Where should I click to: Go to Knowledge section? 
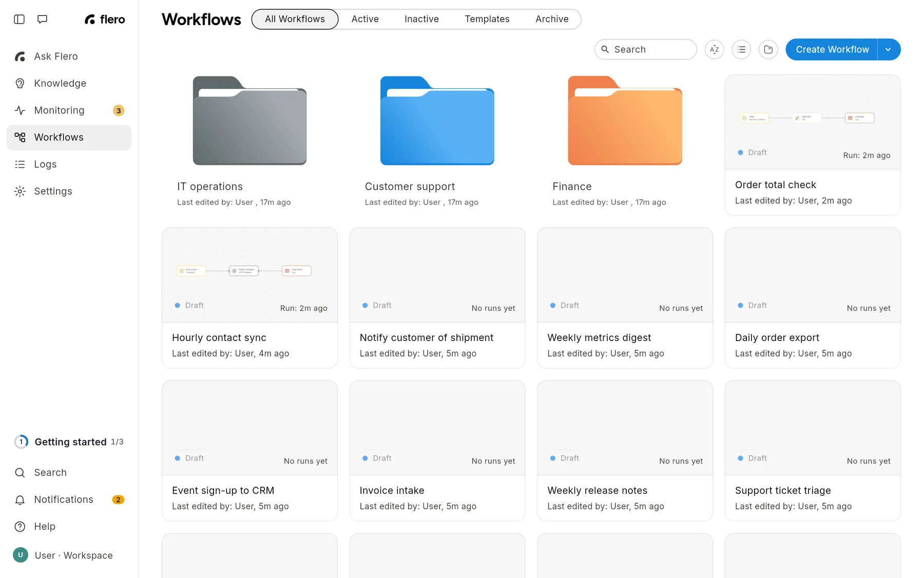(x=69, y=83)
